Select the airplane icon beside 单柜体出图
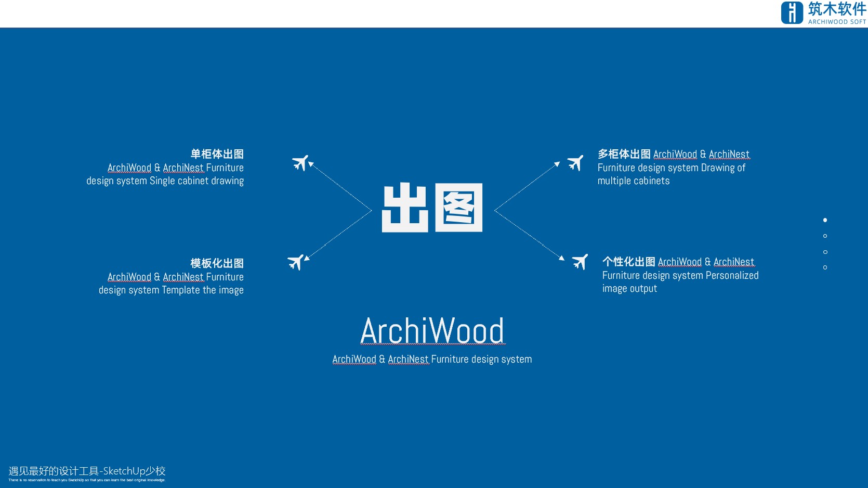The height and width of the screenshot is (488, 868). click(x=301, y=163)
